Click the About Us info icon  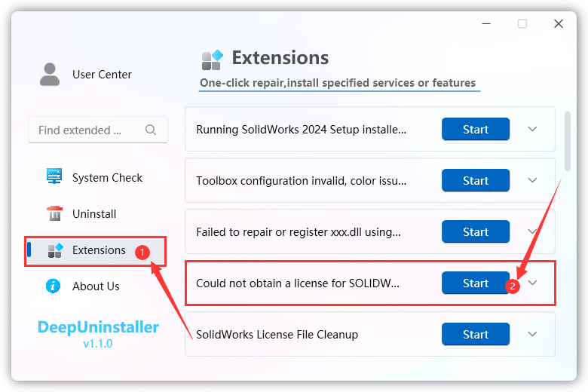tap(54, 286)
